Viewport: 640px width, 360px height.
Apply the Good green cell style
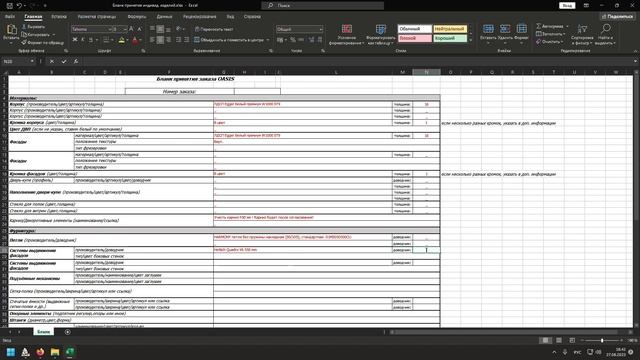coord(450,38)
